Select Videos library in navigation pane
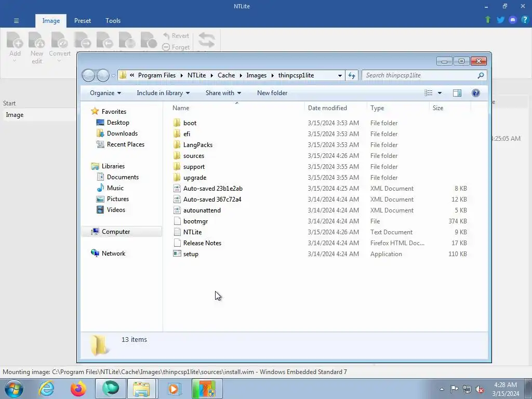 (x=111, y=210)
